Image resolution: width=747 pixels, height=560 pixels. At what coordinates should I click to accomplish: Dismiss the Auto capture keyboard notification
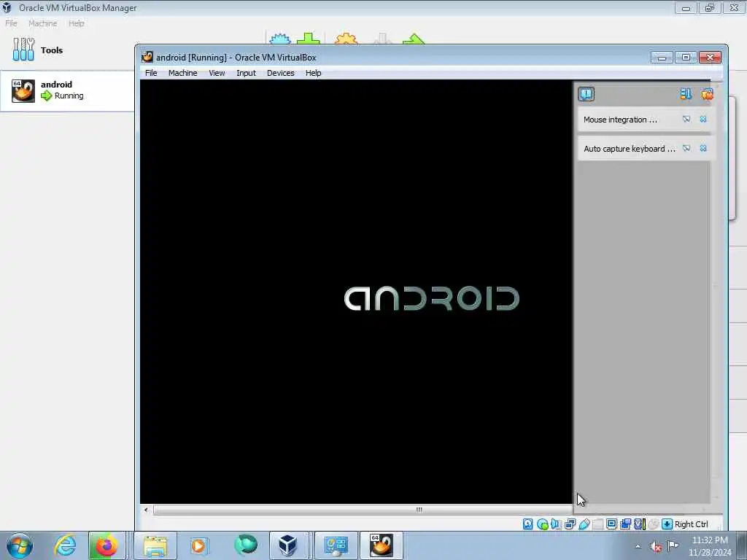(x=703, y=148)
